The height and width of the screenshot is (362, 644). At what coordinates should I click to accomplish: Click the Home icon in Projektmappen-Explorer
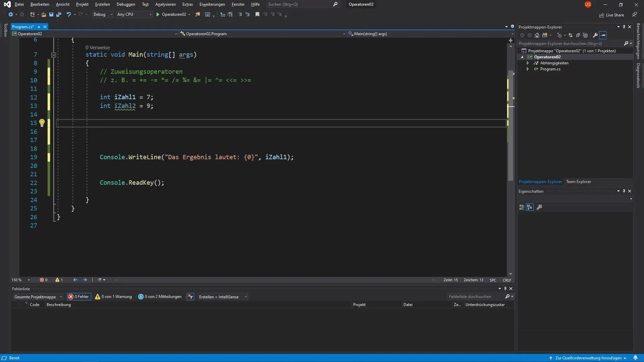pyautogui.click(x=537, y=35)
